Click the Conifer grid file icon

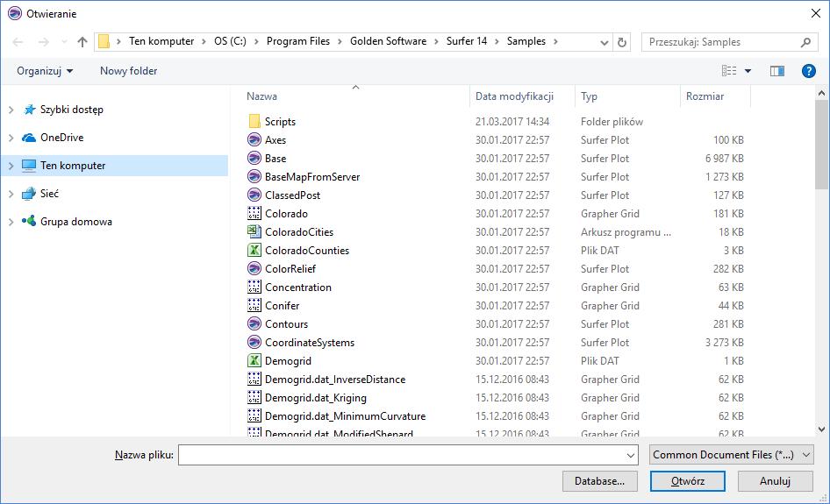254,306
